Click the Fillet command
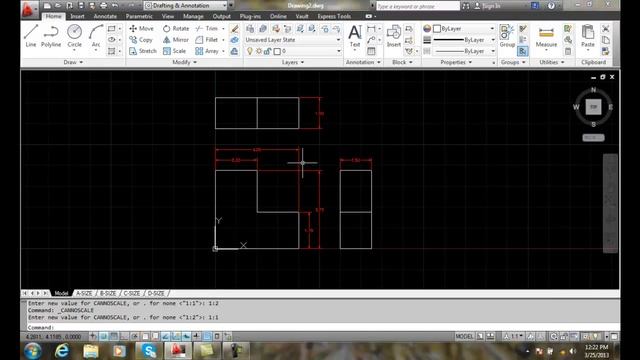Image resolution: width=640 pixels, height=360 pixels. pyautogui.click(x=207, y=40)
